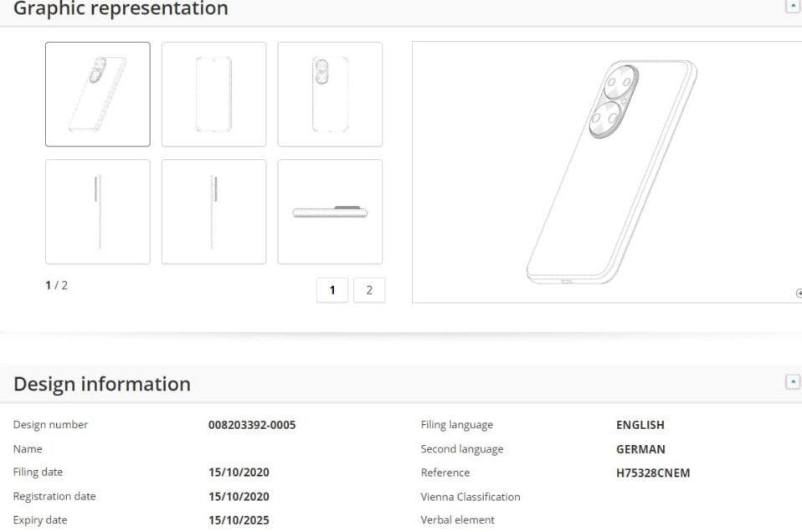Click the Design information heading
The width and height of the screenshot is (802, 532).
tap(102, 384)
